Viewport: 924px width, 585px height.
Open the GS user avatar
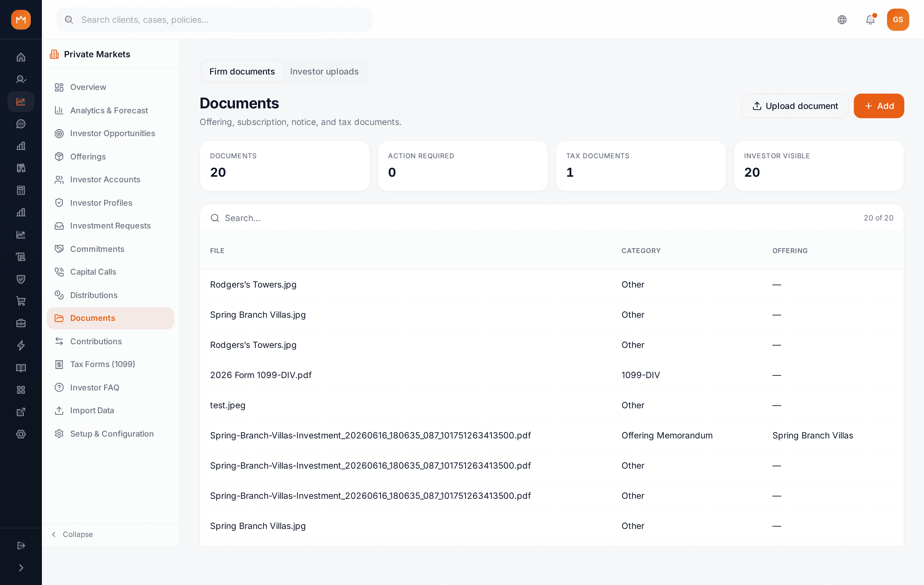click(898, 20)
